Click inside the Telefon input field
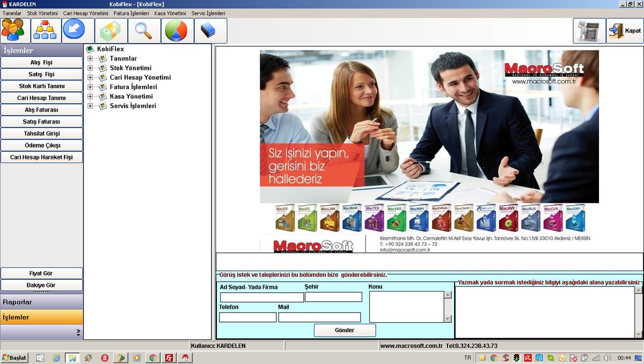Screen dimensions: 644x364 (x=247, y=317)
